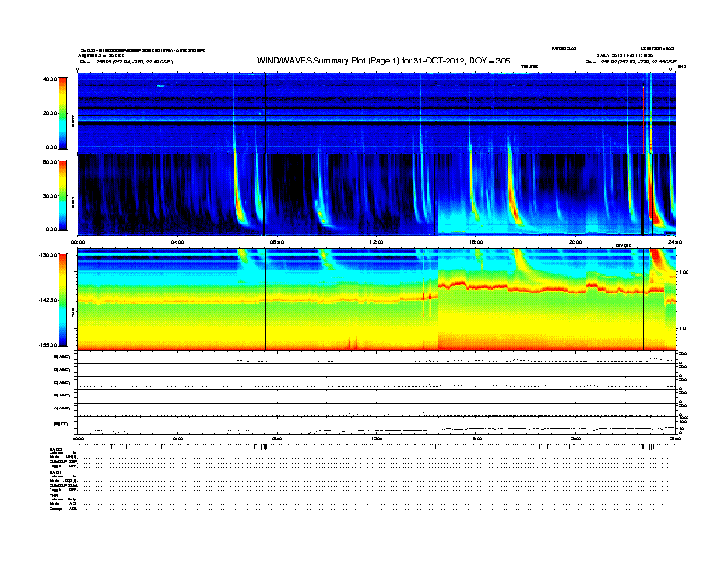
Task: Click the WIND/WAVES Summary Plot title
Action: tap(383, 61)
